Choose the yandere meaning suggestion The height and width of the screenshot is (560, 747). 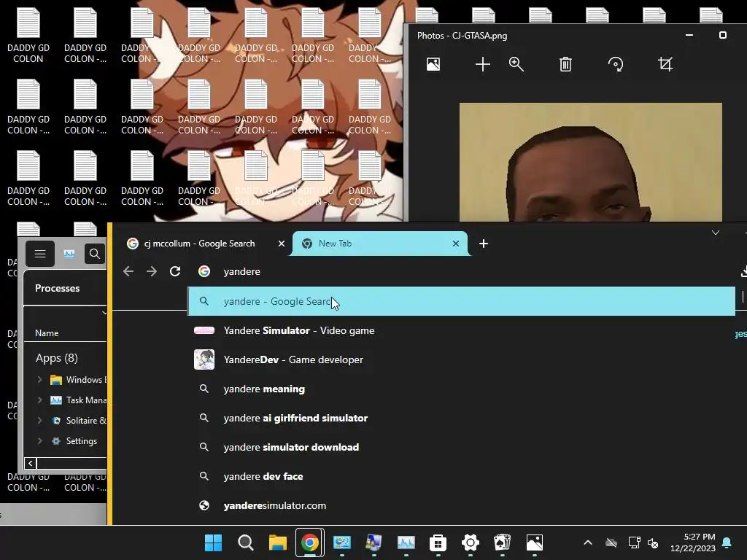click(461, 389)
